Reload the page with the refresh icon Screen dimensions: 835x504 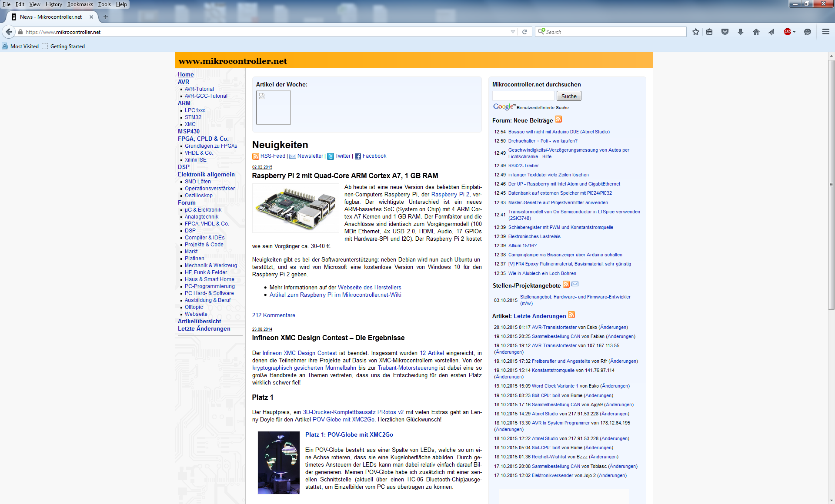click(x=524, y=32)
